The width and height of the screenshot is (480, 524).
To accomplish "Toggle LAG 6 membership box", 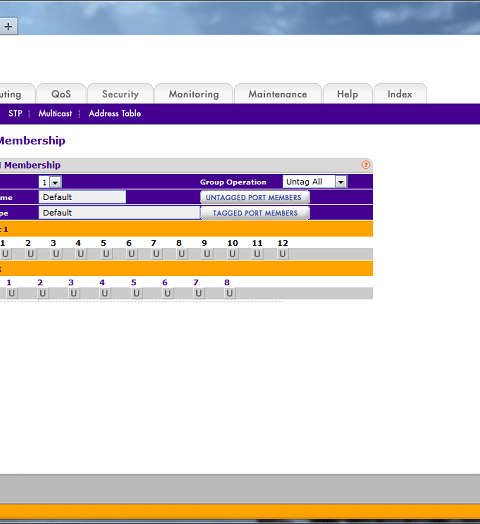I will tap(167, 293).
